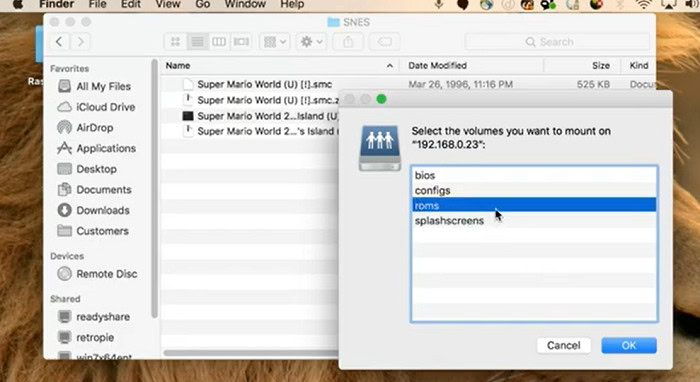The width and height of the screenshot is (700, 382).
Task: Select Super Mario World 2...Island (U file
Action: [x=261, y=116]
